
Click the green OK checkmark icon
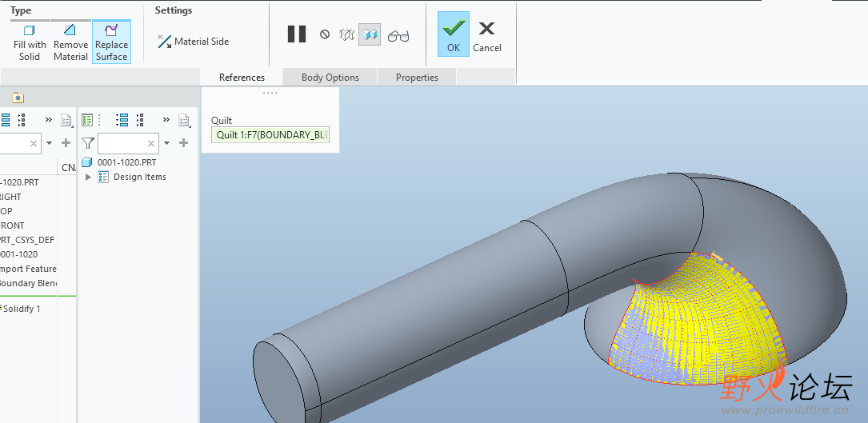pos(454,28)
